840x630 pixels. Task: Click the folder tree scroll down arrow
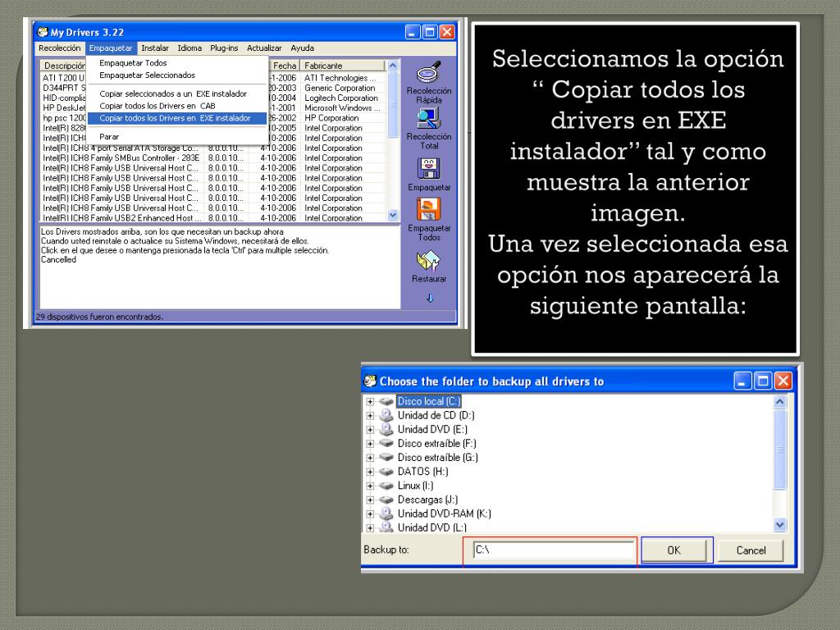click(780, 526)
